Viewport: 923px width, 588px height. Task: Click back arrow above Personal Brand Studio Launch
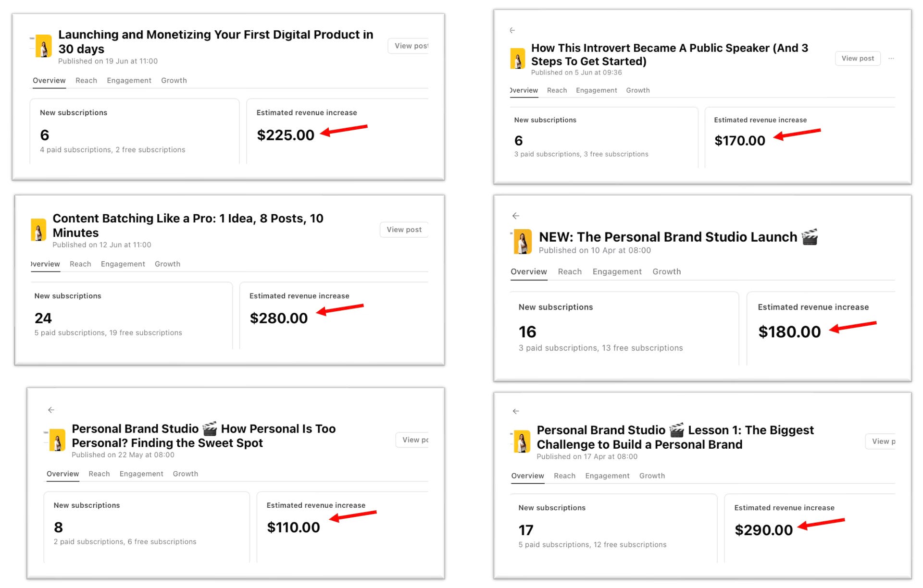click(x=515, y=216)
